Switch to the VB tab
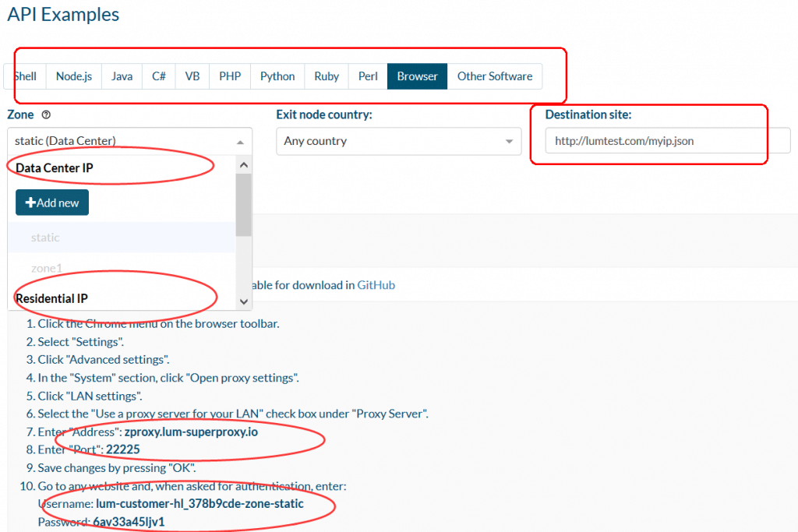 pos(192,76)
